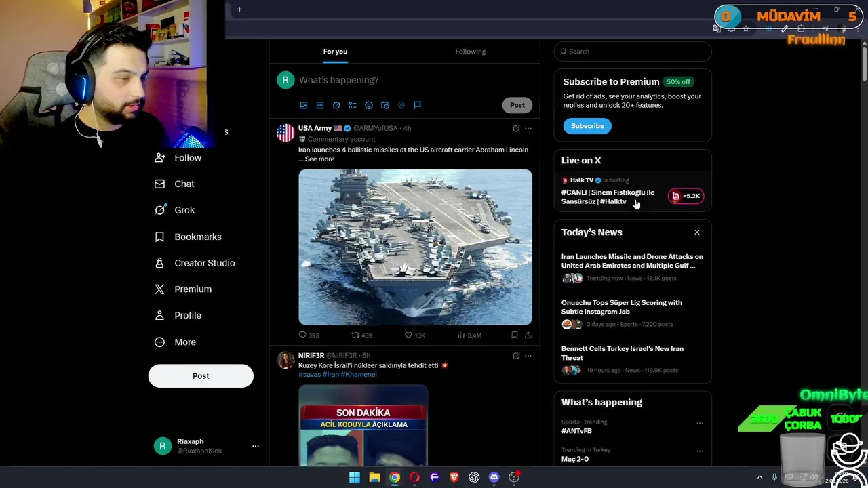Image resolution: width=868 pixels, height=488 pixels.
Task: Open Grok actions on NiRiF3R post
Action: click(516, 356)
